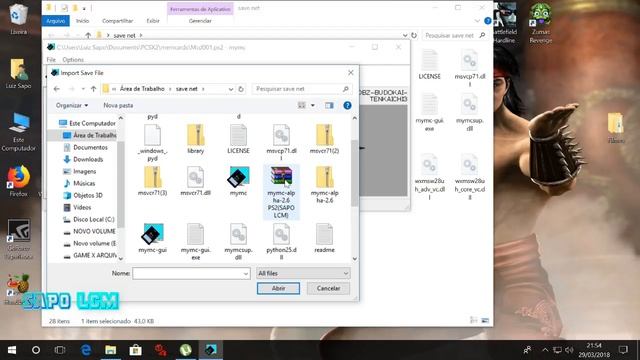Click the Cancelar button
The image size is (640, 360).
click(328, 288)
